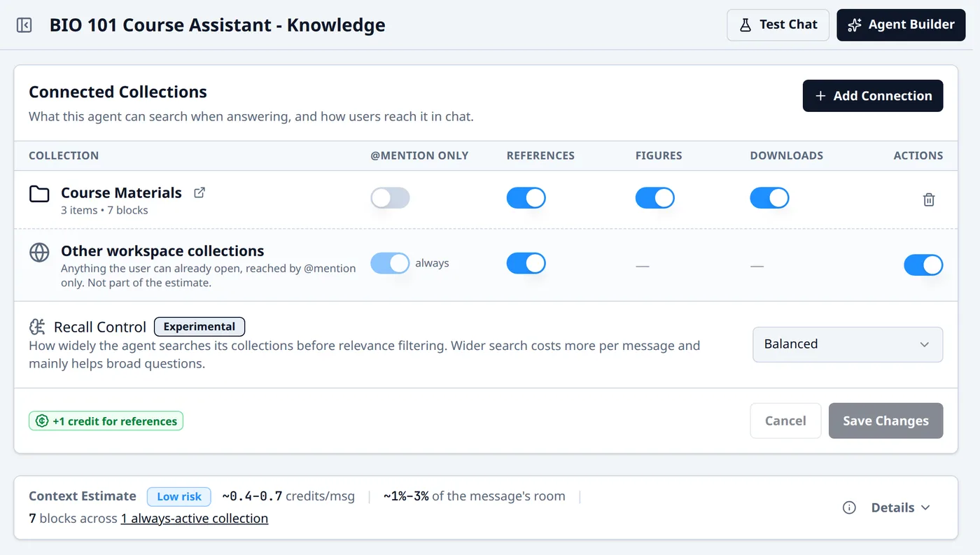This screenshot has width=980, height=555.
Task: Click the ~0.4-0.7 credits/msg estimate
Action: pos(288,496)
